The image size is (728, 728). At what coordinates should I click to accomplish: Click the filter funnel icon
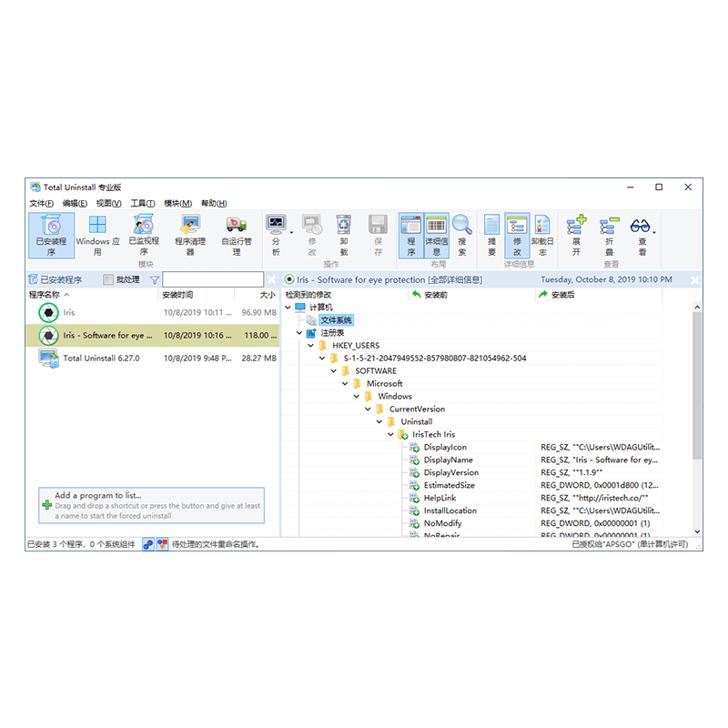click(155, 280)
